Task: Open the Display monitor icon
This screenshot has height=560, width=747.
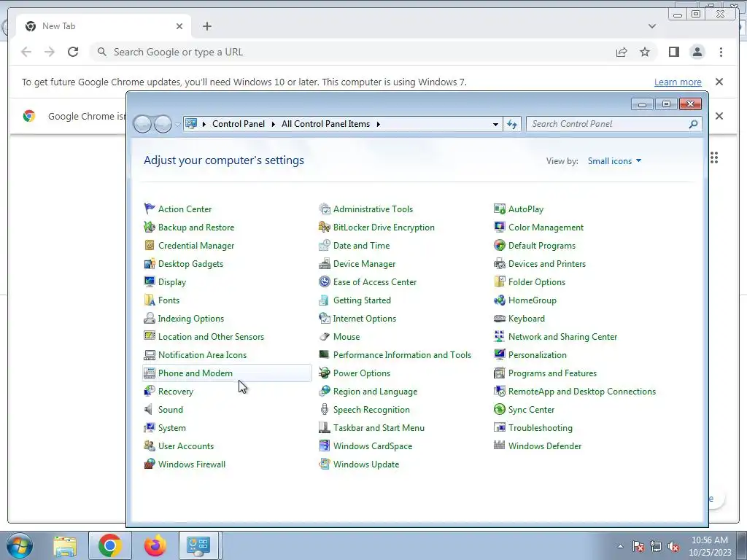Action: click(150, 281)
